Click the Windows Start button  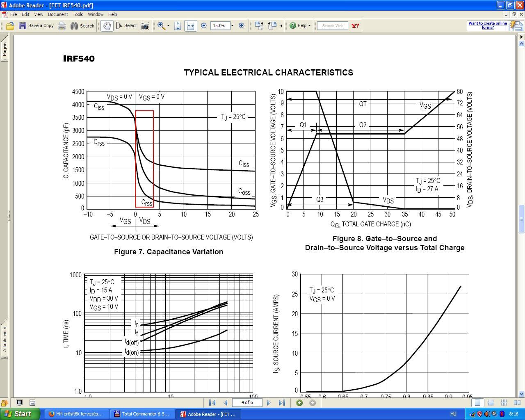pos(20,414)
